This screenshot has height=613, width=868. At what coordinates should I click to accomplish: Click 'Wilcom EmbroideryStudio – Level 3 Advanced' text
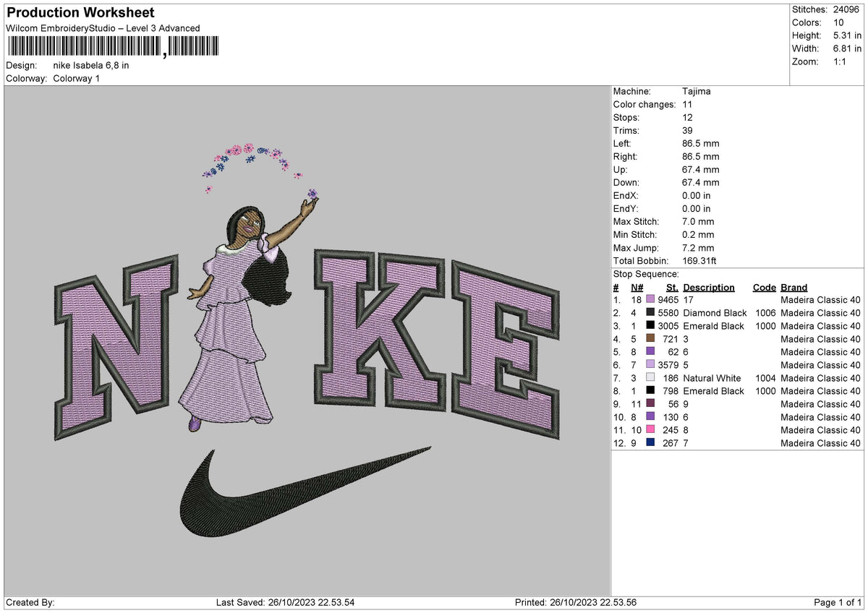[x=103, y=28]
